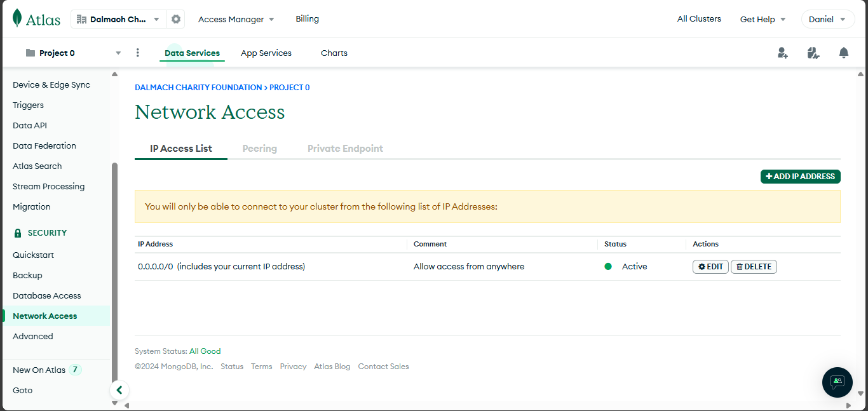This screenshot has width=868, height=411.
Task: Open the Atlas Blog footer link
Action: (x=332, y=367)
